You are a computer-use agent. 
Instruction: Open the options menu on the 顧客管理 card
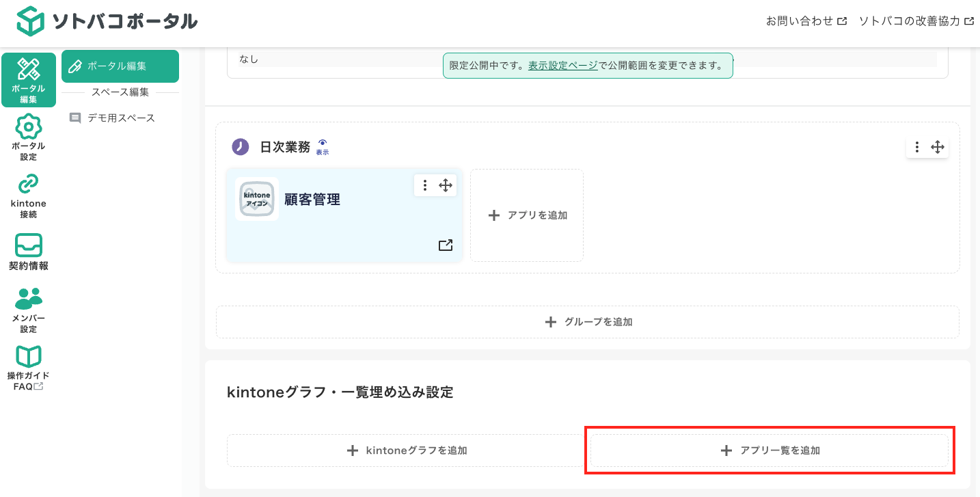coord(424,185)
